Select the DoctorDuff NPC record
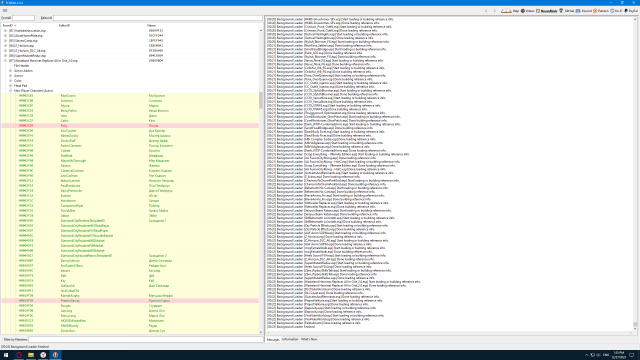 tap(130, 140)
